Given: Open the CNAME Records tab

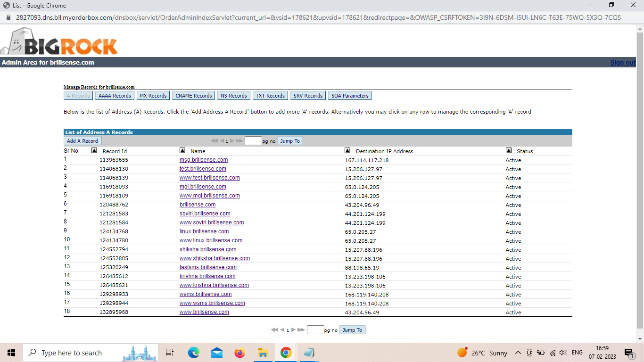Looking at the screenshot, I should (193, 96).
